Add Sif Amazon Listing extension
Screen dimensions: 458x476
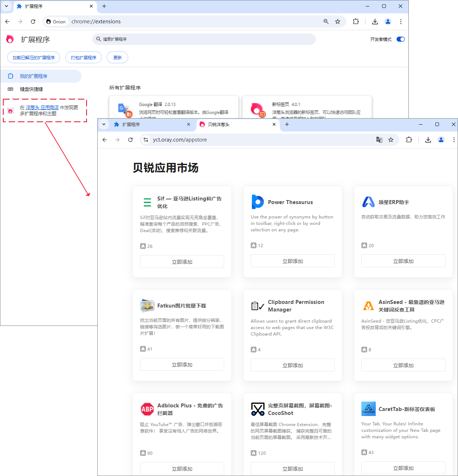182,262
